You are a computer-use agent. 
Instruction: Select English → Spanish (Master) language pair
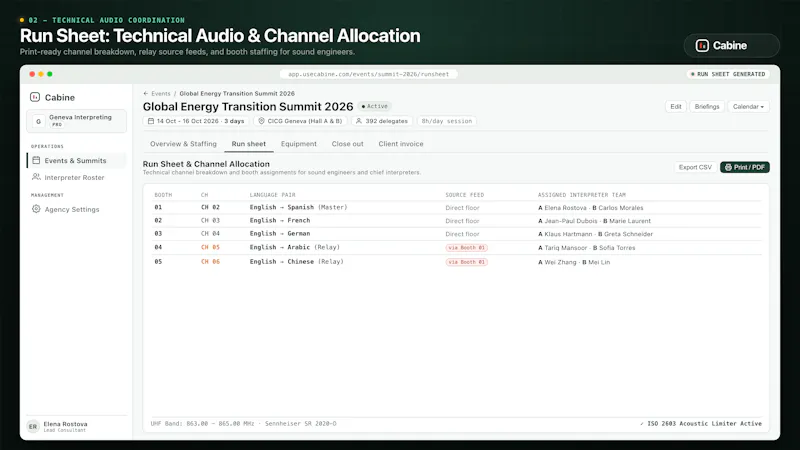[298, 207]
